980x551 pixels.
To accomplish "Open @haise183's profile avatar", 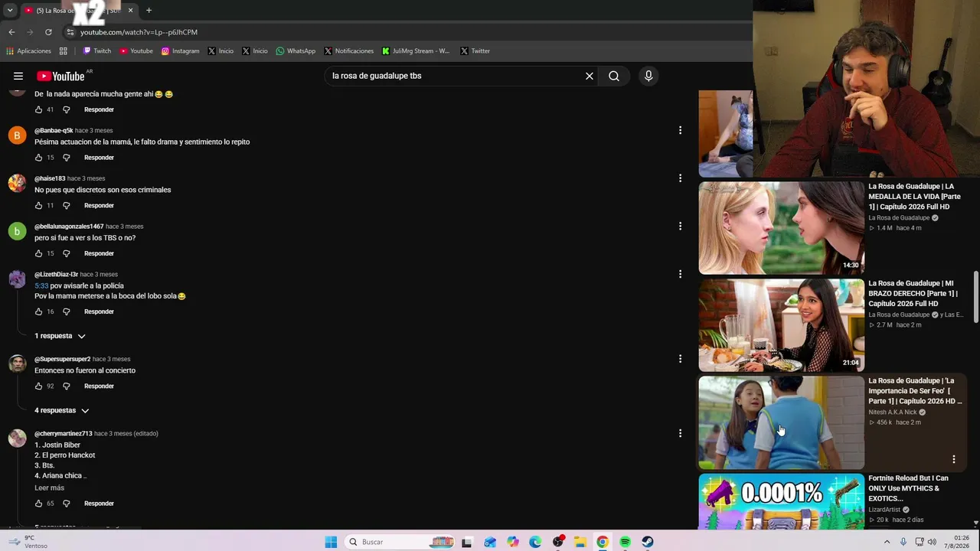I will (17, 184).
